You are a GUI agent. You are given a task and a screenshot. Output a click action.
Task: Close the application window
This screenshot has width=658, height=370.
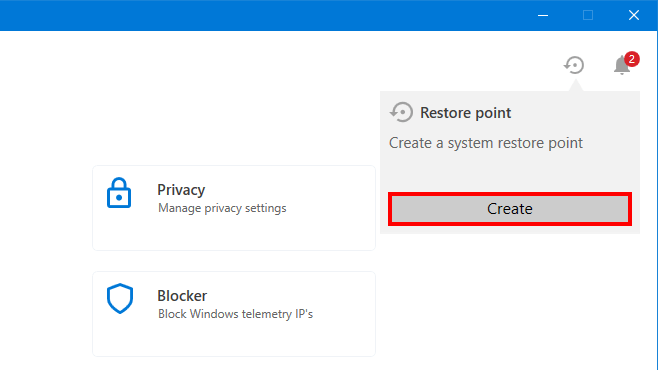point(634,16)
